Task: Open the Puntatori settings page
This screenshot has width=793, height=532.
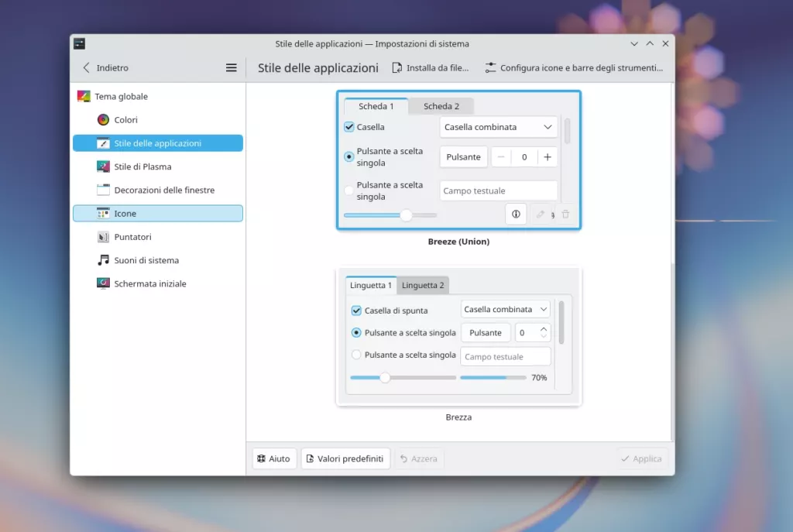Action: click(158, 237)
